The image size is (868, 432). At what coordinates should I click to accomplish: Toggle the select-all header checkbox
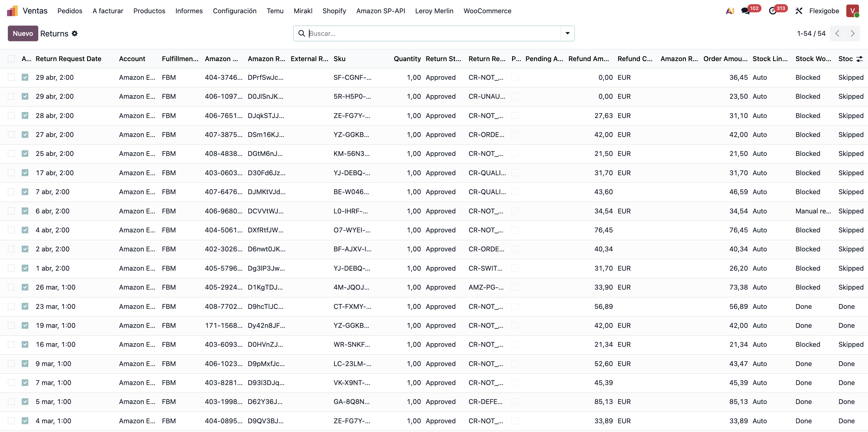pyautogui.click(x=11, y=58)
